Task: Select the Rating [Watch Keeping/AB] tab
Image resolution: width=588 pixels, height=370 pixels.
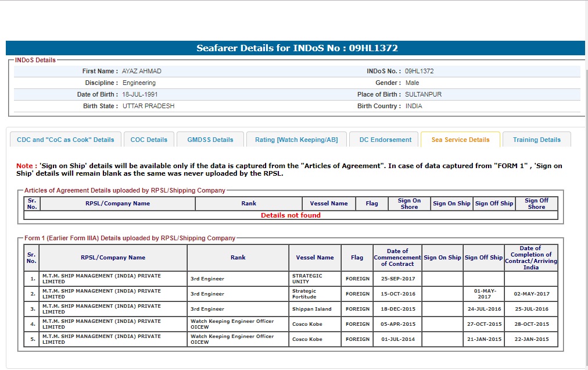Action: click(x=296, y=140)
